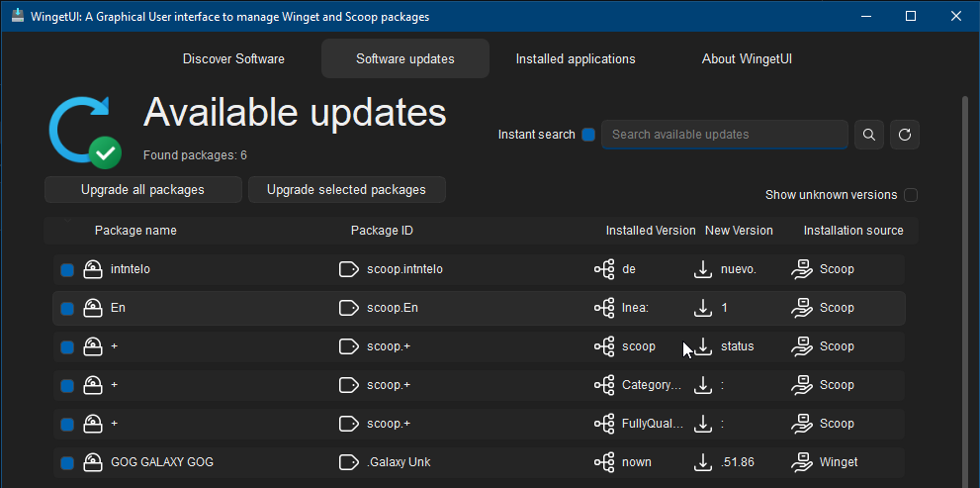Screen dimensions: 980x488
Task: Click the Scoop source icon in En row
Action: tap(802, 308)
